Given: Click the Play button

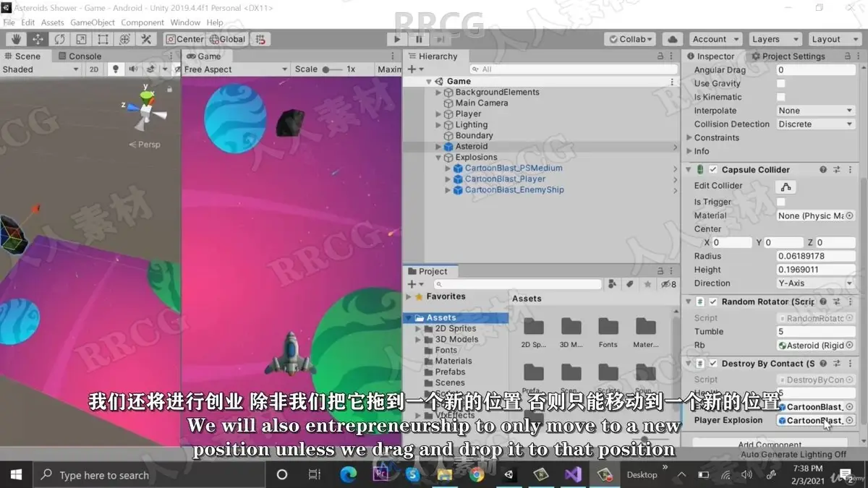Looking at the screenshot, I should 396,39.
